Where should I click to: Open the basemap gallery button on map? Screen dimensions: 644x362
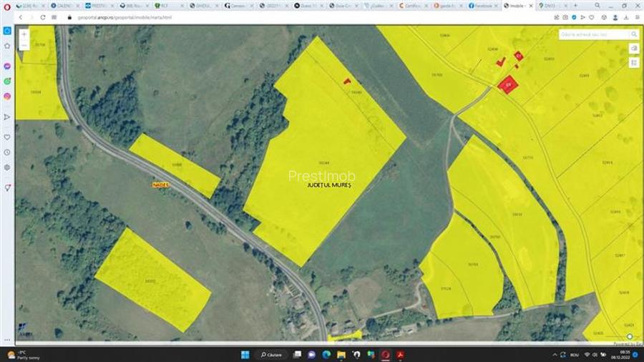click(634, 49)
